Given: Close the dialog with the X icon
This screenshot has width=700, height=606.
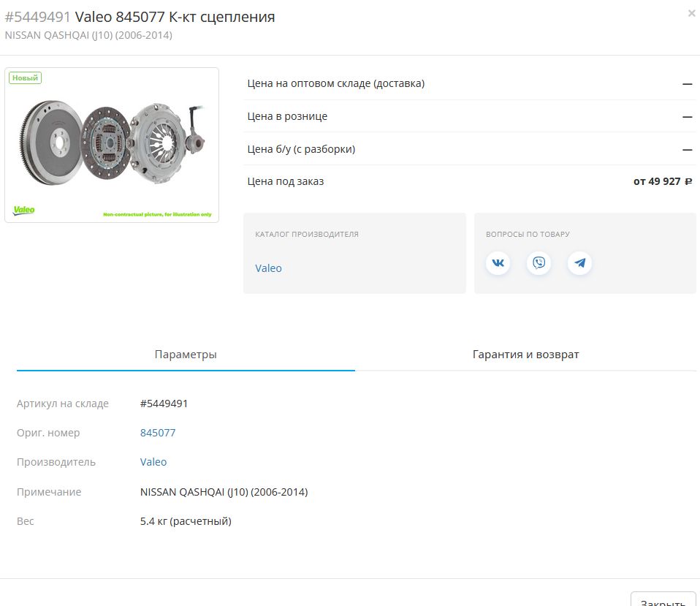Looking at the screenshot, I should click(691, 14).
